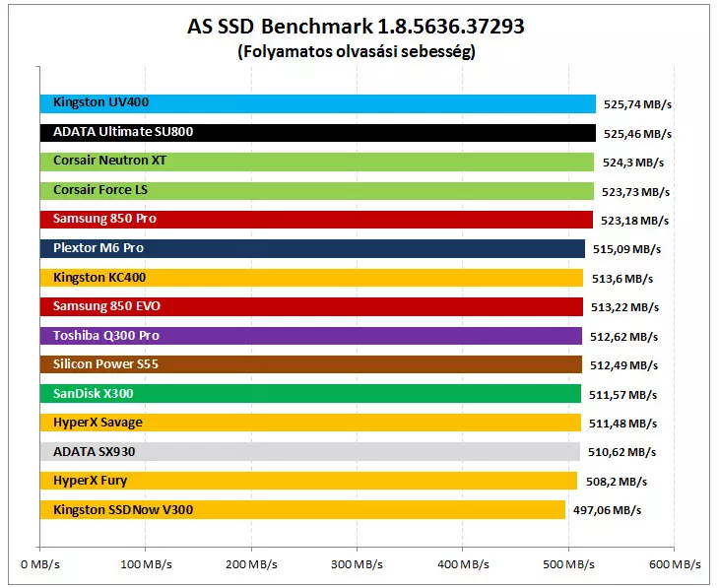The image size is (719, 588).
Task: Select the Corsair Neutron XT bar
Action: coord(317,162)
